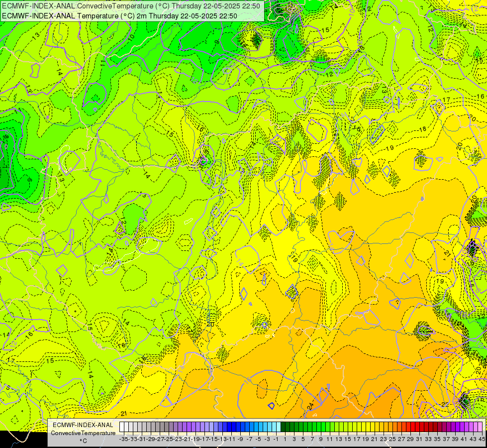Click the ConvectiveTemperature title line at top
The height and width of the screenshot is (448, 487).
(131, 6)
